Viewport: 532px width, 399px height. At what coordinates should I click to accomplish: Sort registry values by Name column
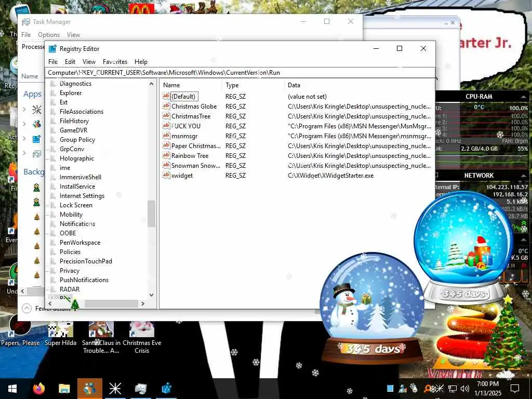click(x=191, y=85)
